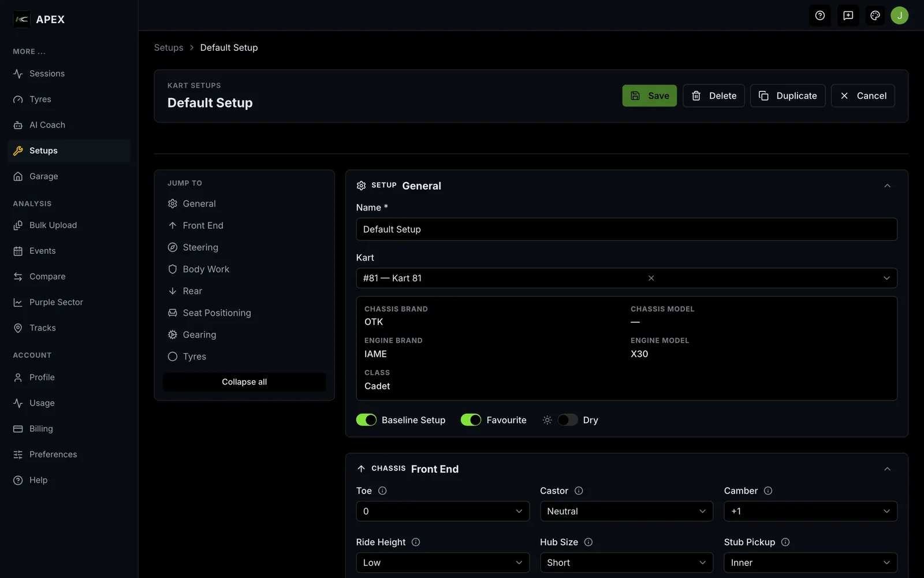Open the Camber dropdown showing +1

click(x=810, y=511)
